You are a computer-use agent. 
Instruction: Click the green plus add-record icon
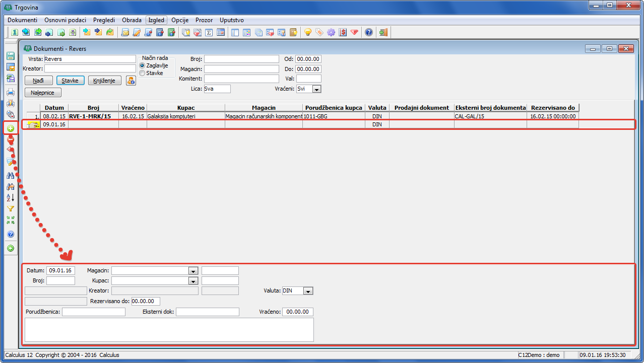10,128
